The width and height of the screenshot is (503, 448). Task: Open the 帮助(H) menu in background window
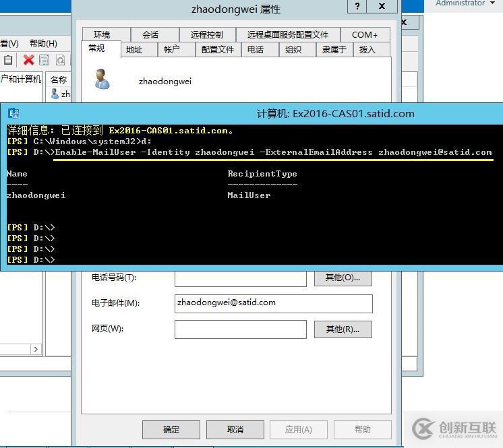(x=43, y=43)
